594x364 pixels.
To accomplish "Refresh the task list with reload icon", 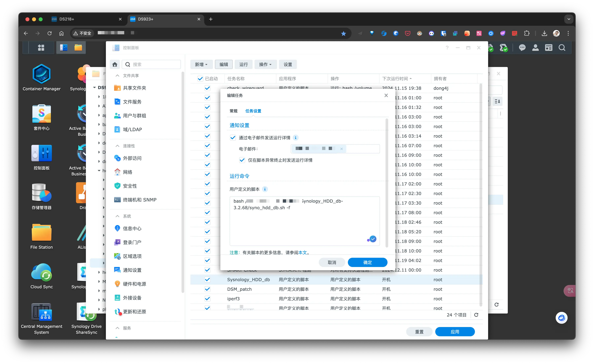I will click(x=476, y=315).
